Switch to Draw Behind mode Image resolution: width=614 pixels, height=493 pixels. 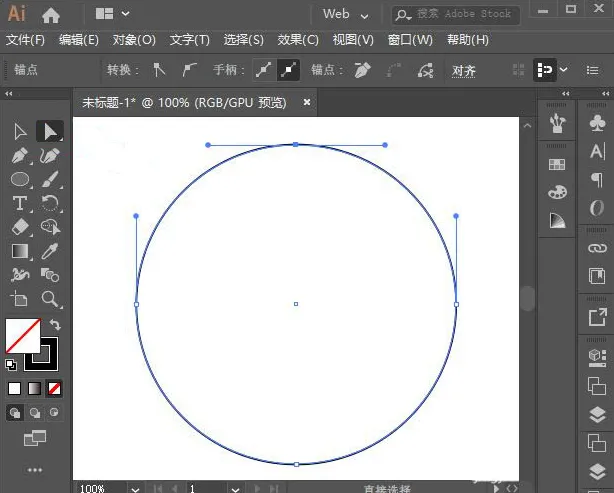click(x=36, y=412)
